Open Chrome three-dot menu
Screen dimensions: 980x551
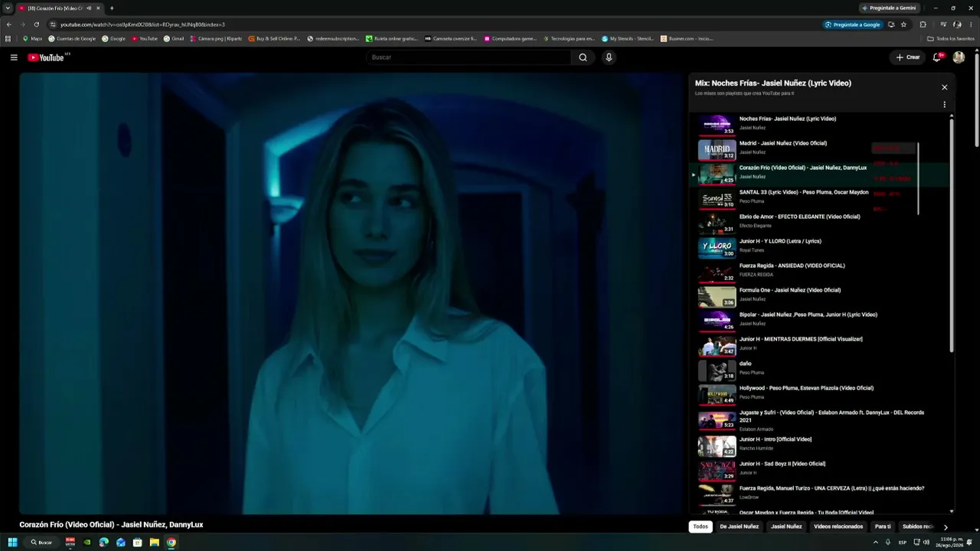[971, 24]
